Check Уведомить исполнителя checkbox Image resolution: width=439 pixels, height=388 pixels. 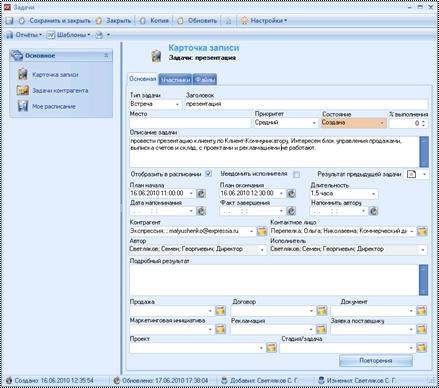point(296,174)
